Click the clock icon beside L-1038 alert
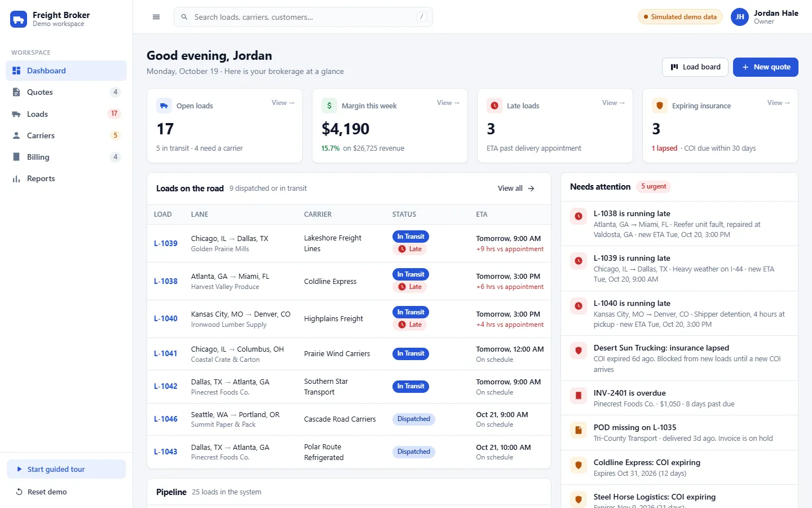The image size is (812, 508). [x=579, y=216]
